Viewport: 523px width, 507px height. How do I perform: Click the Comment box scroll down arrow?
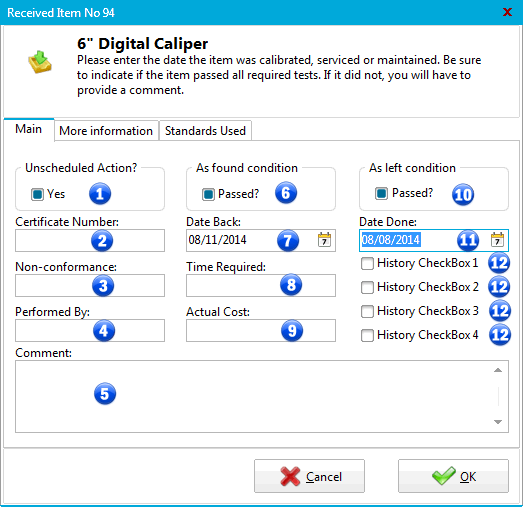(x=498, y=422)
